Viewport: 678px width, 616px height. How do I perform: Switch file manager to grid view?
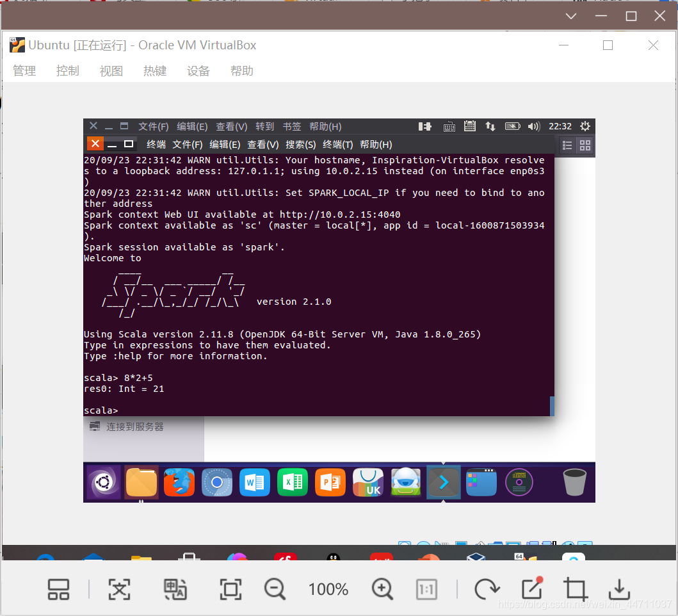pos(585,145)
